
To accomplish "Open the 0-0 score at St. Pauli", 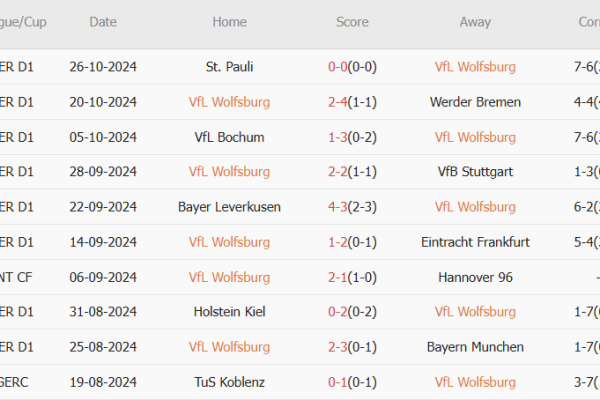I will [351, 67].
